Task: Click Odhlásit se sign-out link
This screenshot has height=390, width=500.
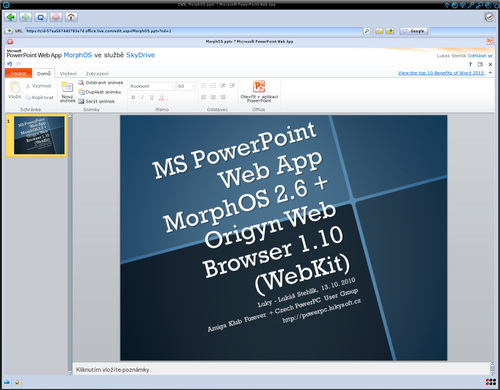Action: pyautogui.click(x=480, y=56)
